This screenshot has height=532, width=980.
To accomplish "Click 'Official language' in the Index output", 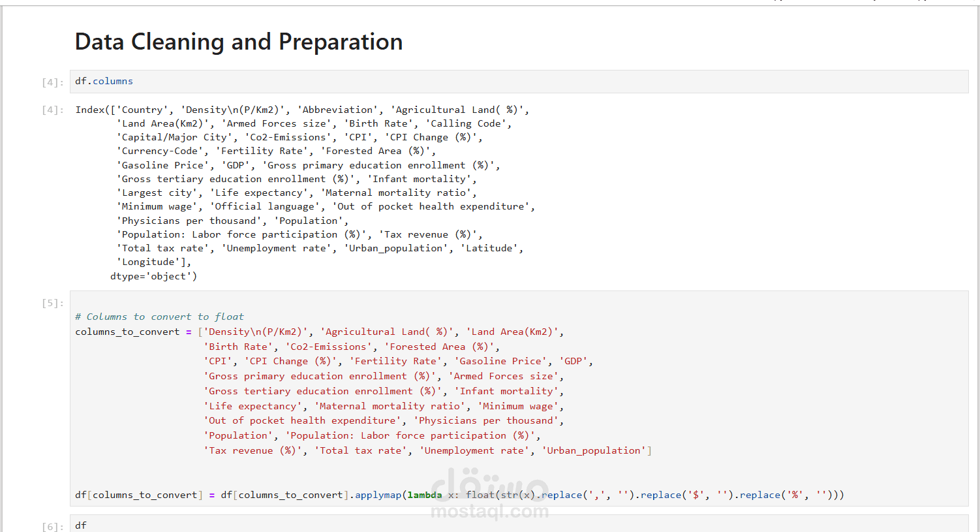I will click(x=265, y=206).
